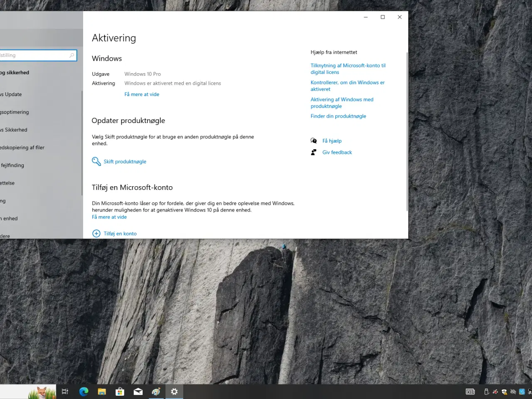Click the plus icon on Tilføj en konto
The image size is (532, 399).
[x=96, y=233]
